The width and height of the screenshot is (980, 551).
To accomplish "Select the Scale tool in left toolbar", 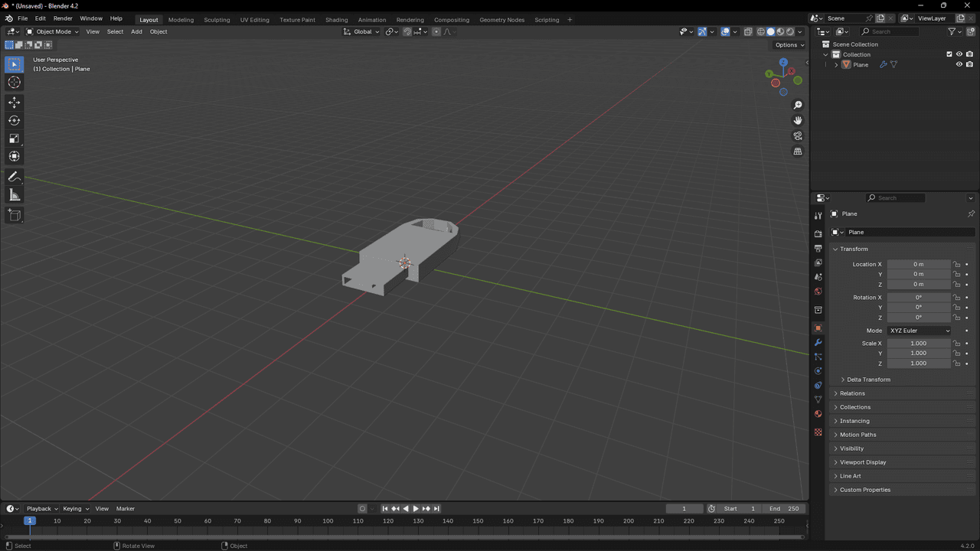I will point(14,139).
